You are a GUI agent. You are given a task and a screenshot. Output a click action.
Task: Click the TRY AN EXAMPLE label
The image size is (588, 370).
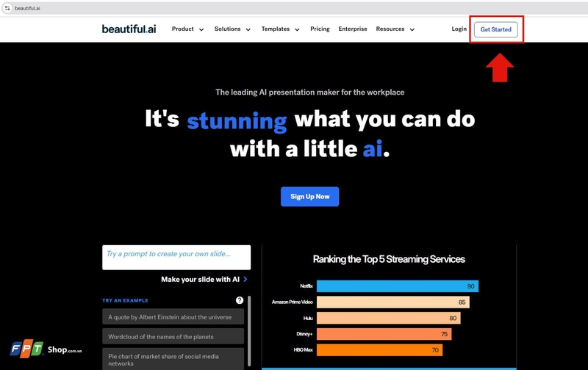pyautogui.click(x=125, y=300)
